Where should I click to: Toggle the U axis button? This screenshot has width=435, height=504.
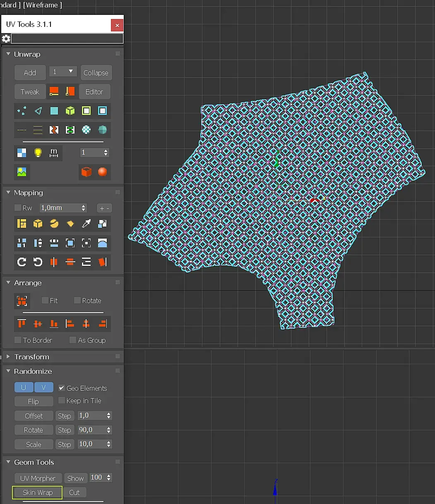coord(24,387)
